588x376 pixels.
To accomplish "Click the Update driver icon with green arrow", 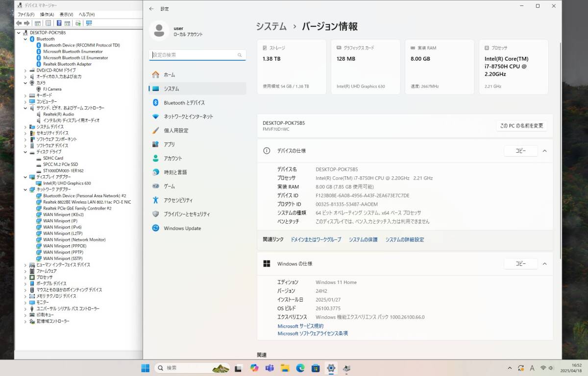I will 78,23.
